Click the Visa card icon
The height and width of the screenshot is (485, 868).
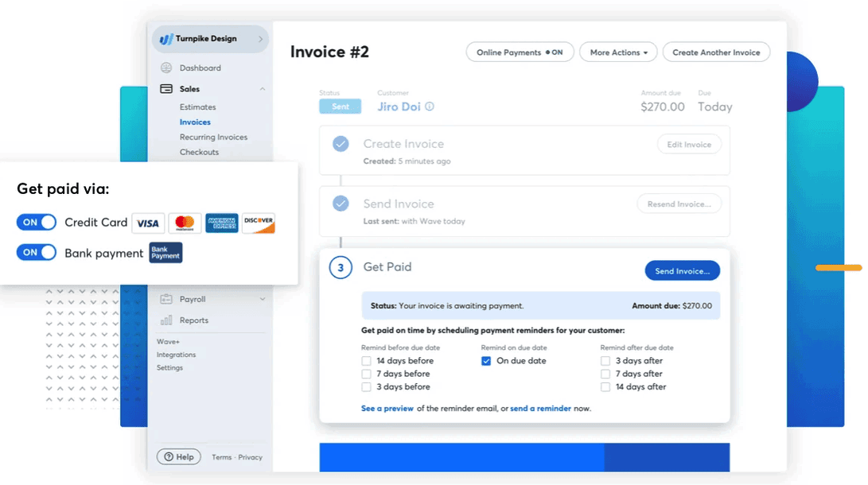[x=148, y=223]
